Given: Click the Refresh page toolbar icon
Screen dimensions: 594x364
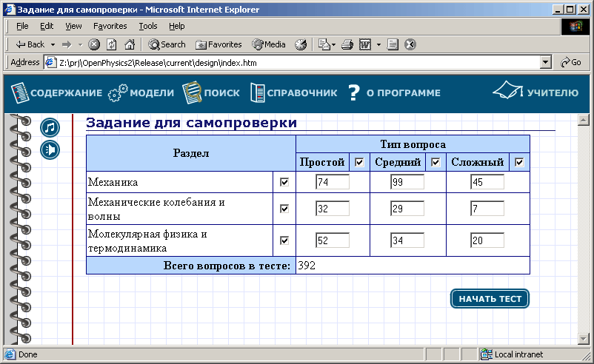Looking at the screenshot, I should [112, 44].
